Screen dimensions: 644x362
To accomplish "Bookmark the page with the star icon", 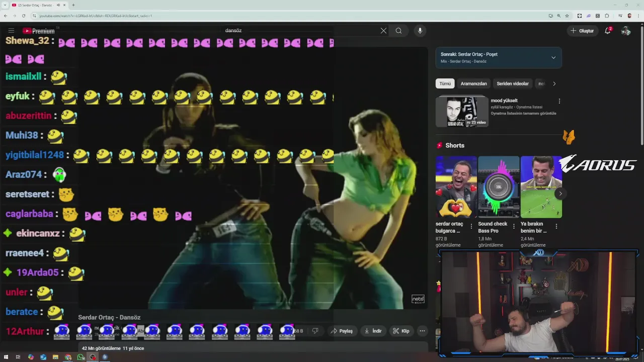I will coord(567,16).
